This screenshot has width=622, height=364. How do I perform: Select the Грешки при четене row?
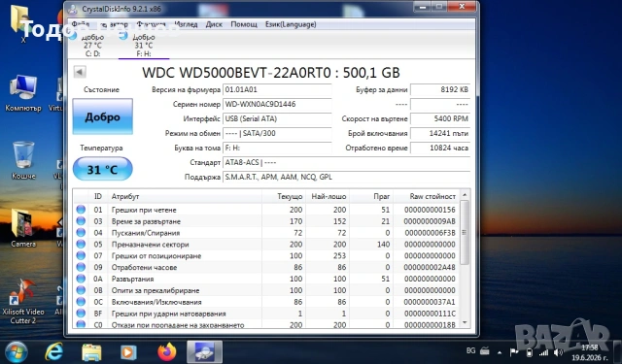click(x=266, y=210)
